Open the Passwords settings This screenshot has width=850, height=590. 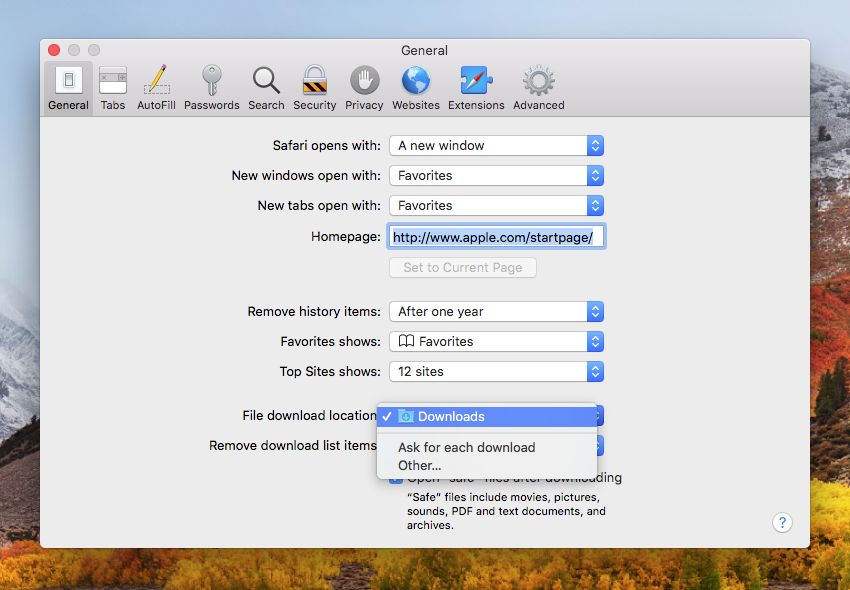(211, 87)
